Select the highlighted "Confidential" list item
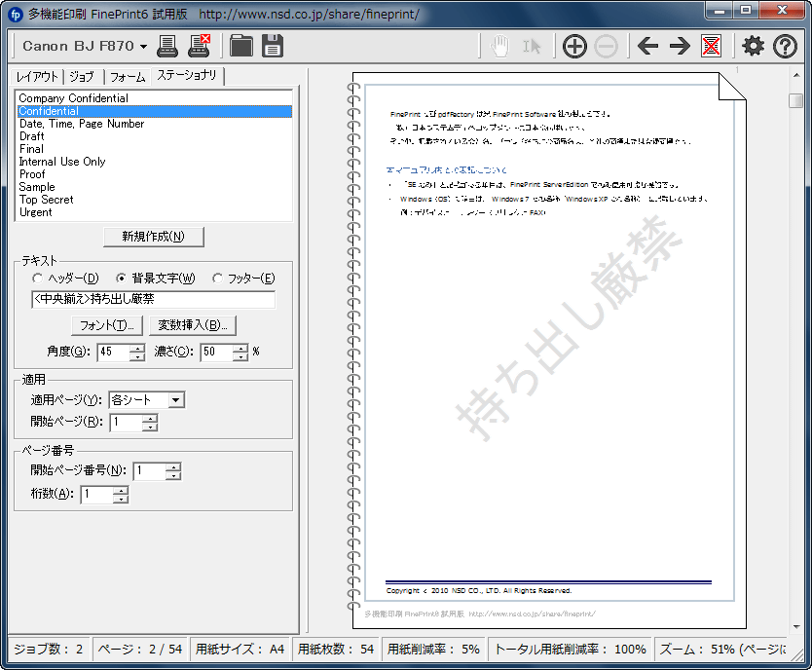812x670 pixels. click(x=155, y=111)
